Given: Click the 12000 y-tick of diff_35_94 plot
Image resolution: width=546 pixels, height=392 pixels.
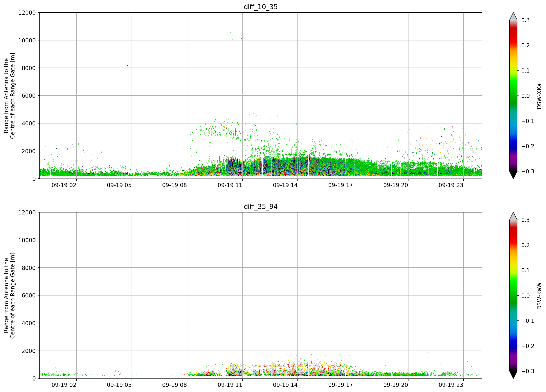Looking at the screenshot, I should (27, 213).
